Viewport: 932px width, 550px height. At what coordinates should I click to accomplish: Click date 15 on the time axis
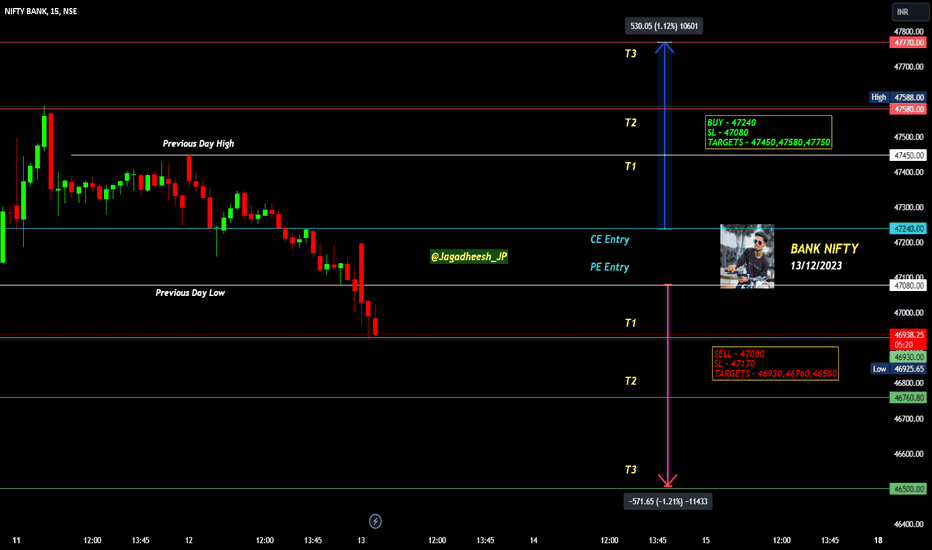click(x=706, y=540)
